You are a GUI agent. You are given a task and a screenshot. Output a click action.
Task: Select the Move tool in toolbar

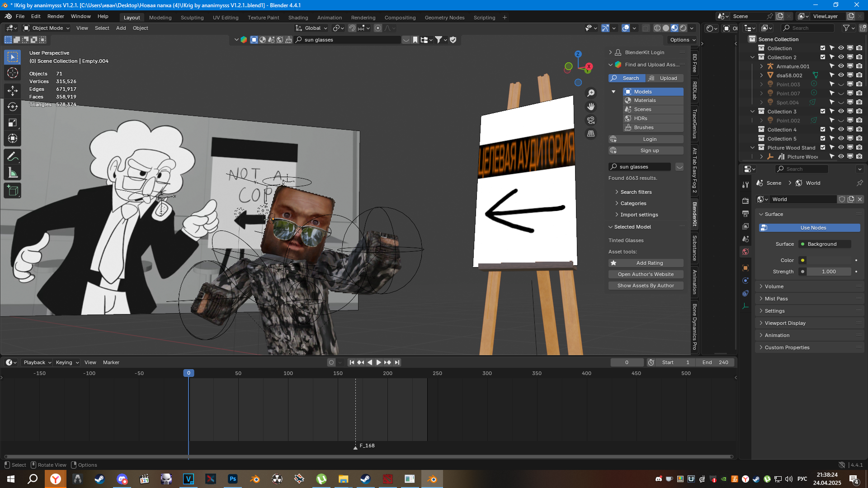click(12, 90)
